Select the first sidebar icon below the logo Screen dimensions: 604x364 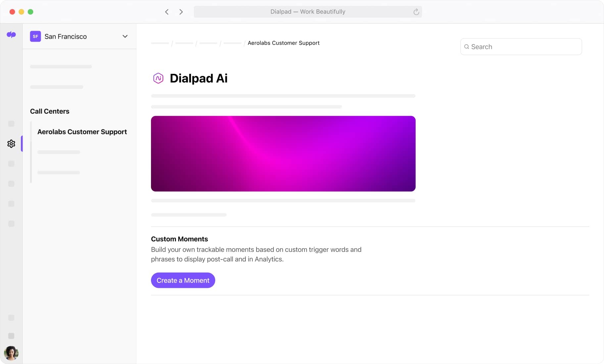pos(11,124)
